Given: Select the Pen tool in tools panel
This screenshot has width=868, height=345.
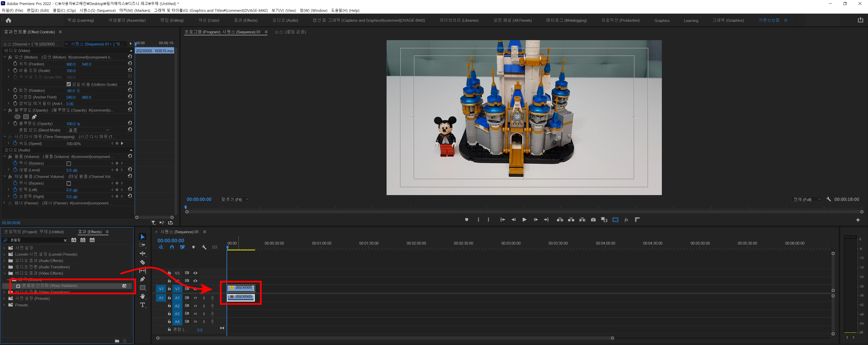Looking at the screenshot, I should click(x=143, y=279).
